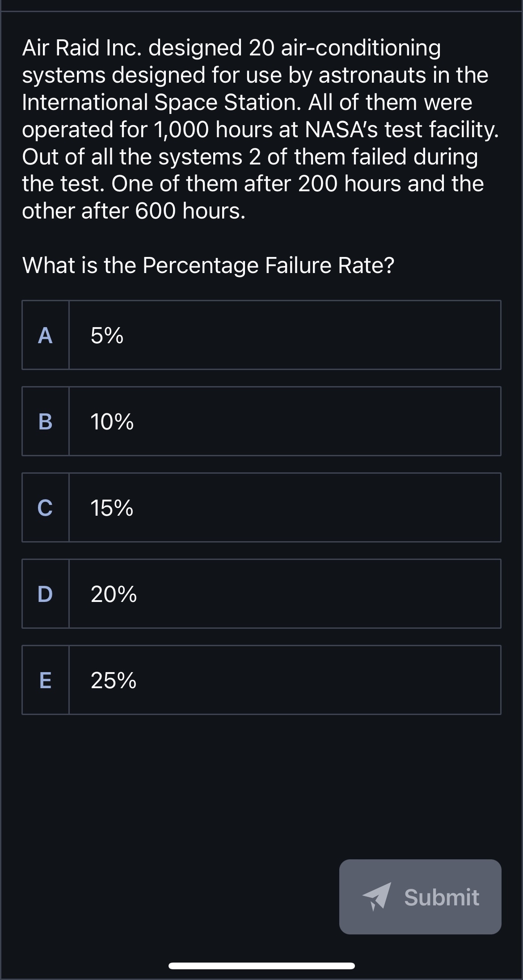
Task: Pick the letter C option marker
Action: (45, 508)
